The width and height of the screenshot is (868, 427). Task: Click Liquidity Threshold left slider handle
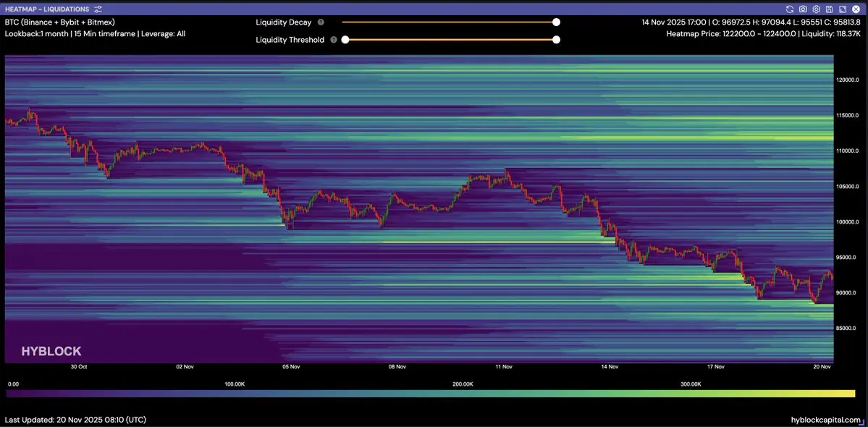click(345, 40)
